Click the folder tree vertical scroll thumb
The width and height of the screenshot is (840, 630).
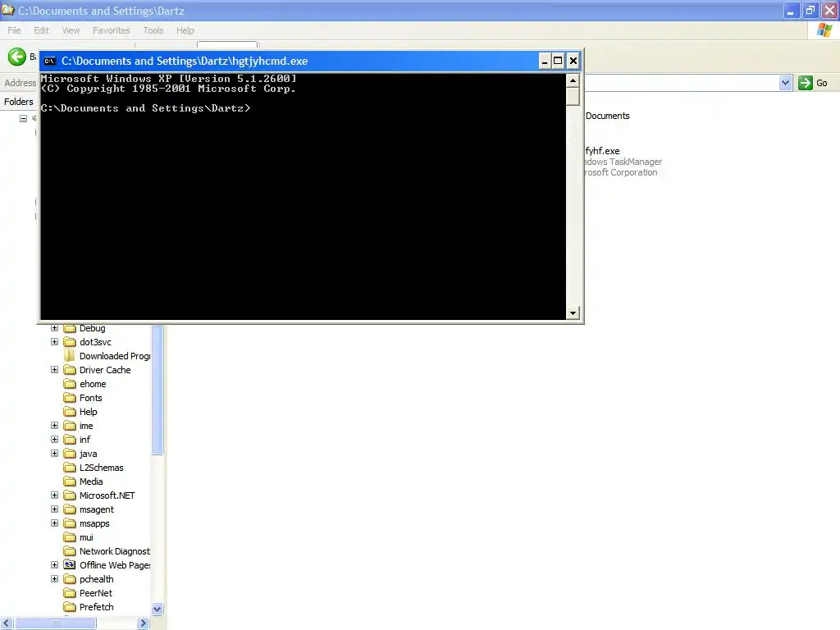[157, 390]
